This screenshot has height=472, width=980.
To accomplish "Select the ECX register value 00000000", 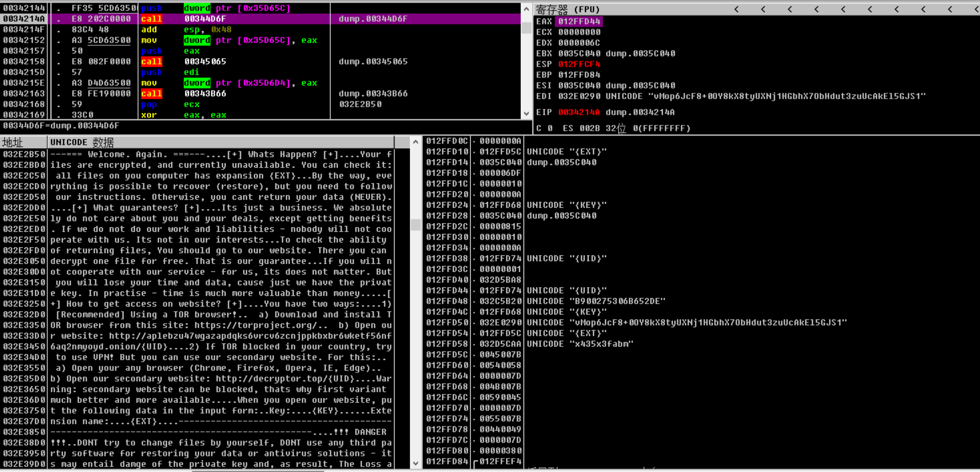I will pyautogui.click(x=579, y=32).
